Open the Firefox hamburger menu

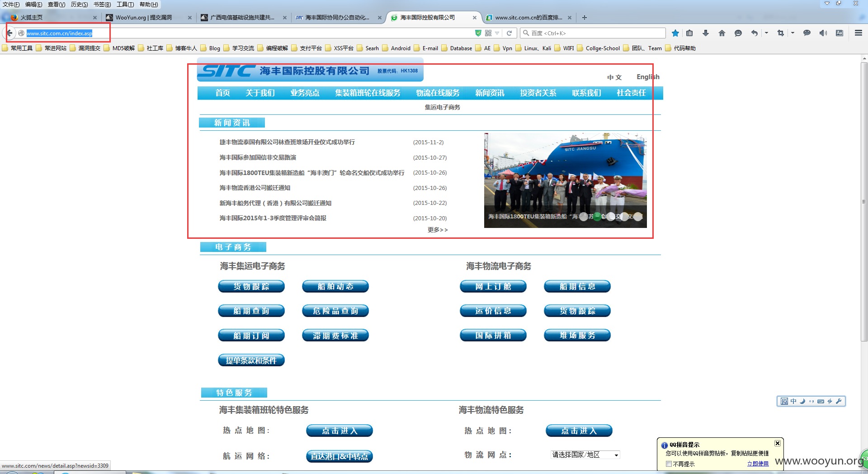click(x=859, y=33)
